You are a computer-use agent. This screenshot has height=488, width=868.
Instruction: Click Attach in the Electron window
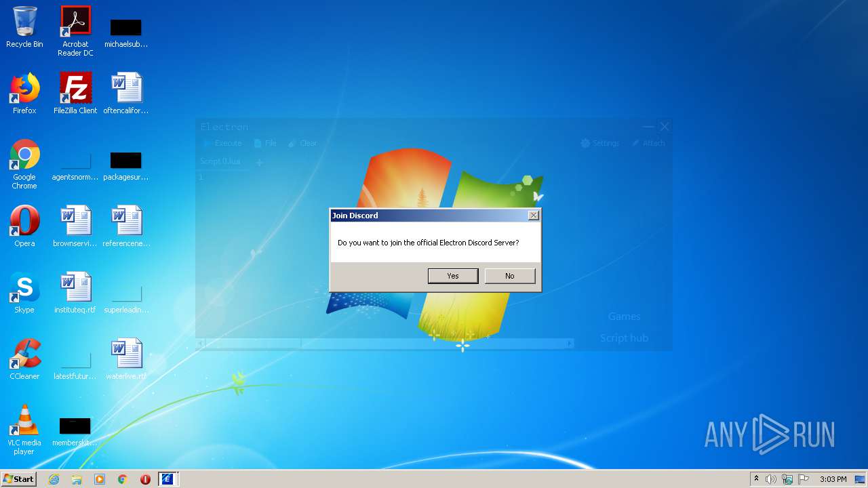tap(648, 143)
